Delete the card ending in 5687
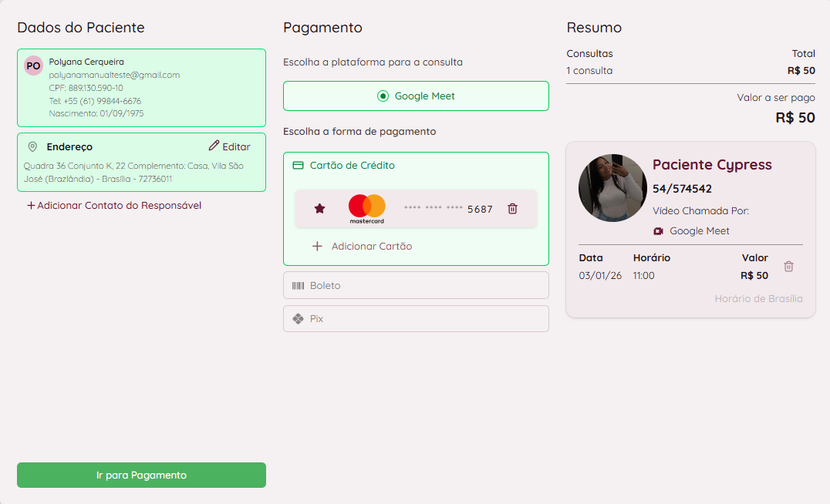The width and height of the screenshot is (830, 504). tap(512, 209)
